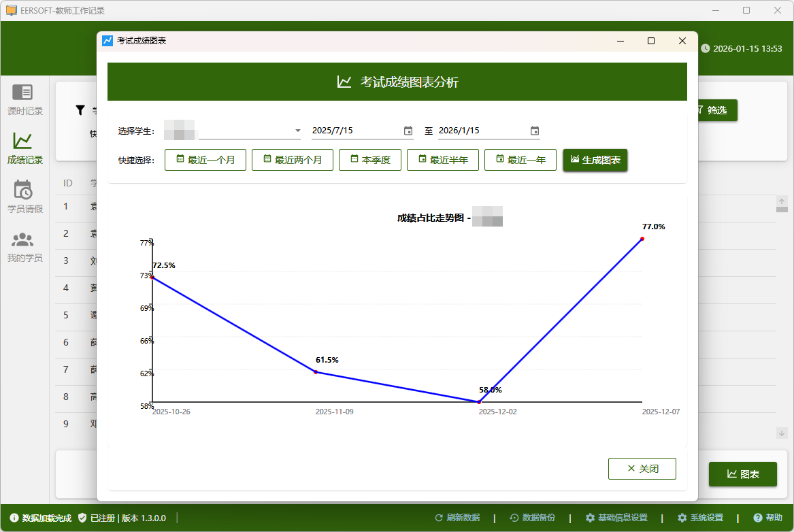Open 系统设置 in status bar
This screenshot has height=532, width=794.
click(x=700, y=518)
